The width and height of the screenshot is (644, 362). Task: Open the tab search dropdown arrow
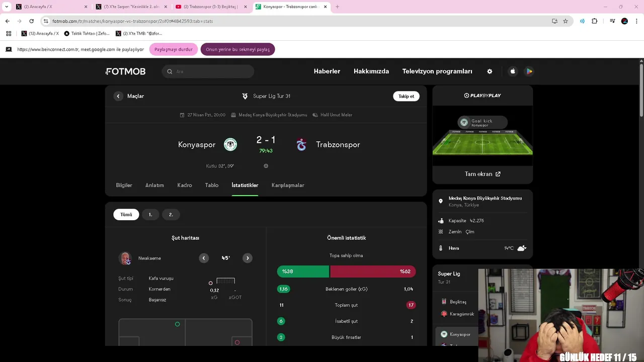point(7,7)
